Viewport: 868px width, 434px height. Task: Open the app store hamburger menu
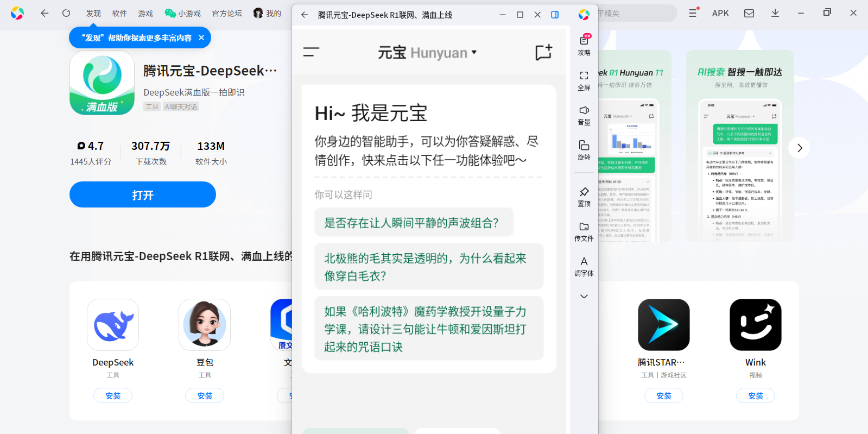click(x=693, y=13)
